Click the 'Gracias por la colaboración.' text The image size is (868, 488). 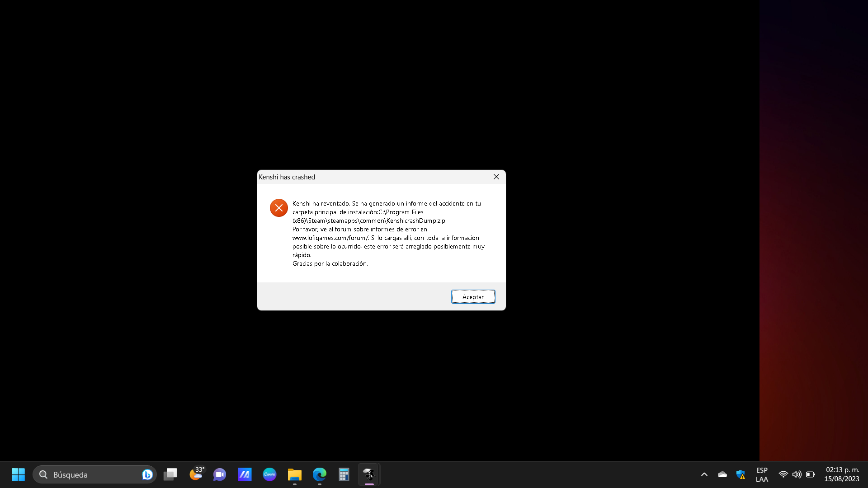pyautogui.click(x=330, y=263)
